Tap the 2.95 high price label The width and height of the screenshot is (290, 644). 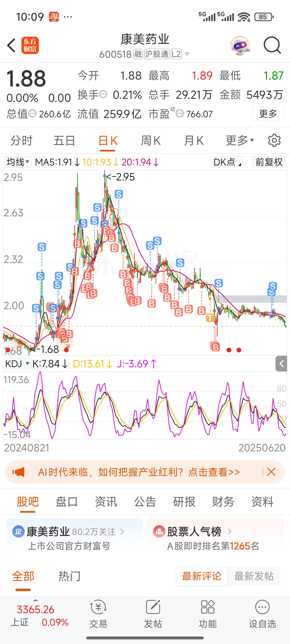[120, 177]
